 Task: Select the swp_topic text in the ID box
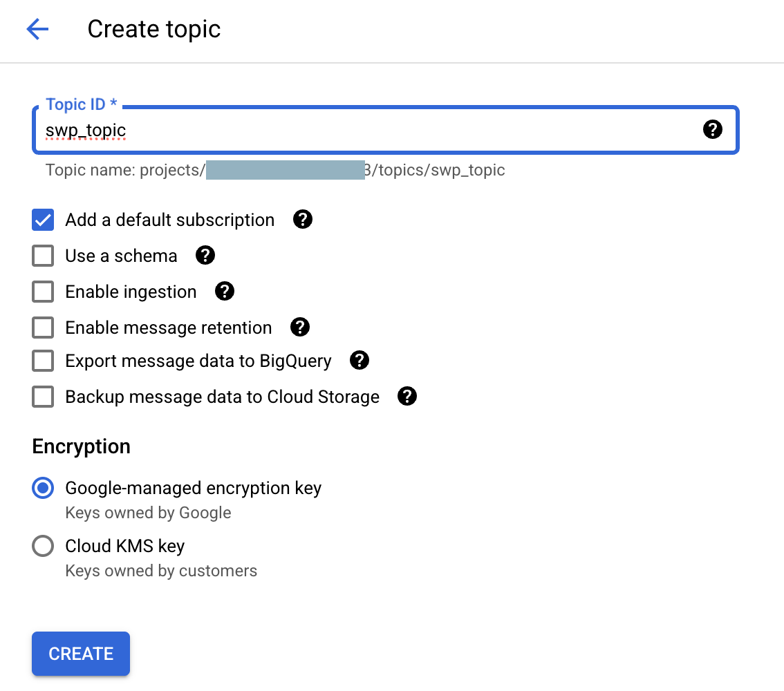tap(85, 130)
